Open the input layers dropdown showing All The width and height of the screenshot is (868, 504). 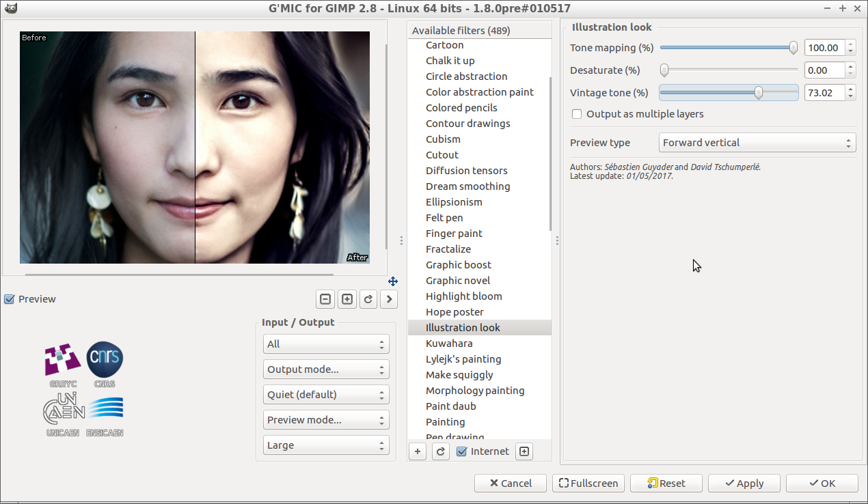[x=326, y=344]
